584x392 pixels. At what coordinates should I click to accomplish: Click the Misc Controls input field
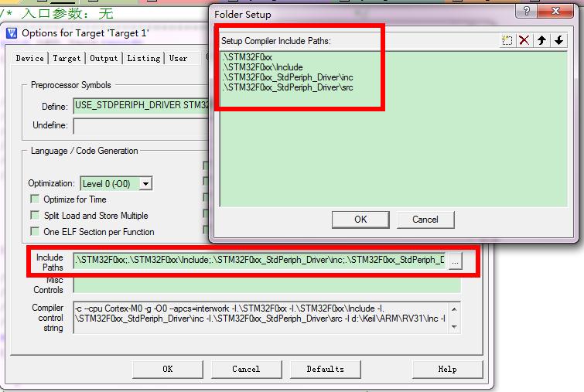coord(267,285)
